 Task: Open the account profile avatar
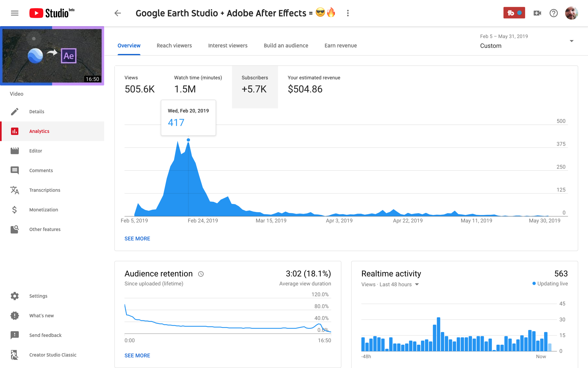[x=572, y=13]
